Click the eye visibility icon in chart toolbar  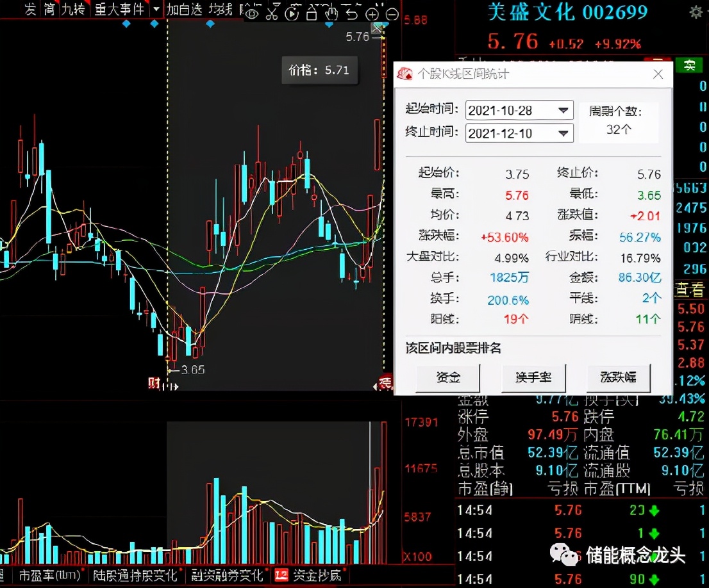[253, 13]
